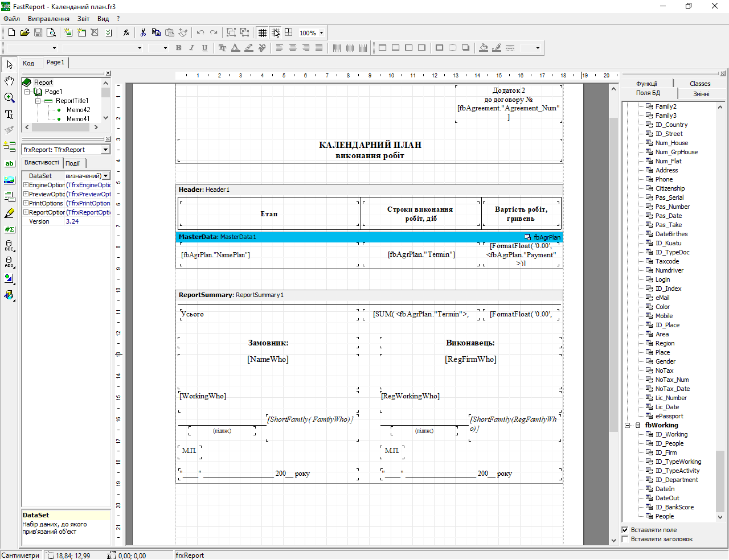
Task: Toggle the Align to grid button
Action: click(x=275, y=32)
